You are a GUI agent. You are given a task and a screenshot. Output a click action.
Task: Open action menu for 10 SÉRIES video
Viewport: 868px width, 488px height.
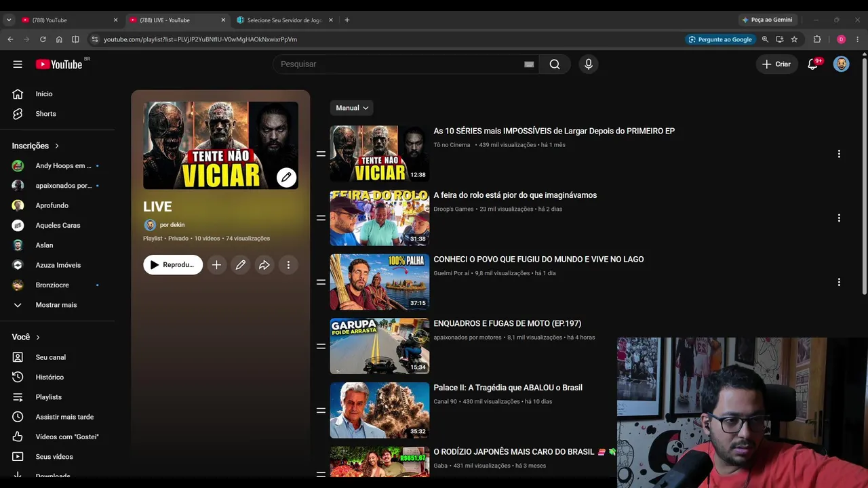839,154
